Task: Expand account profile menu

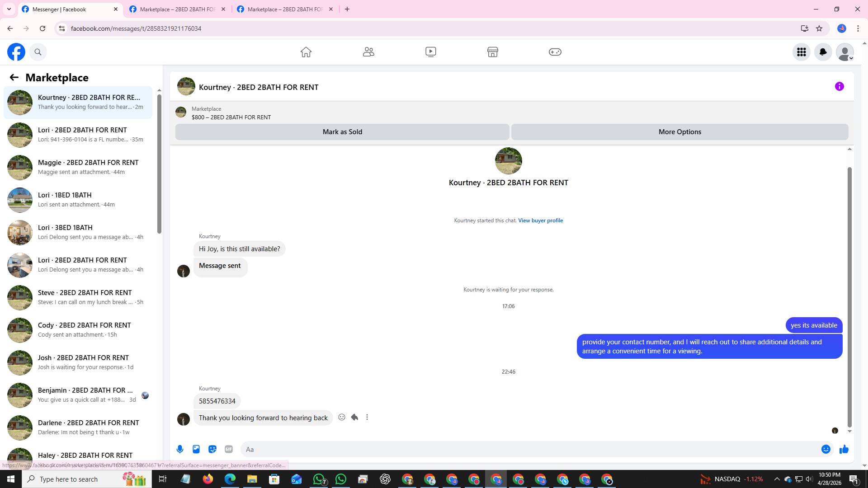Action: pyautogui.click(x=844, y=52)
